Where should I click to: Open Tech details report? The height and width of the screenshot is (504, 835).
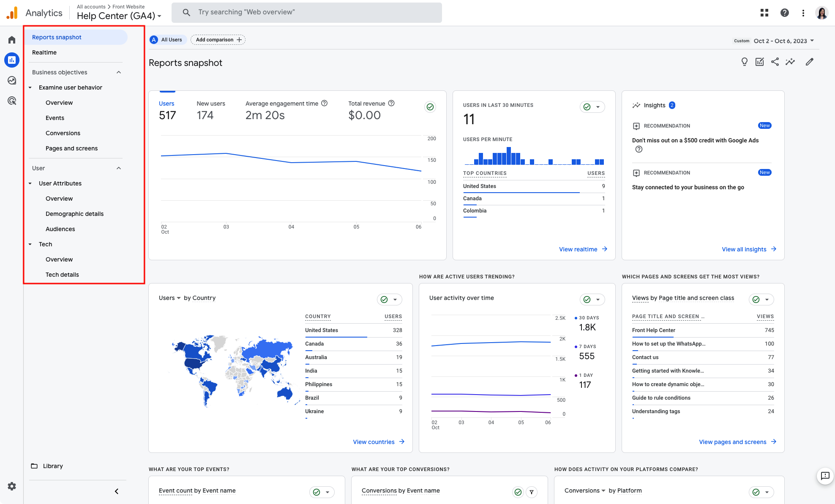[x=62, y=275]
